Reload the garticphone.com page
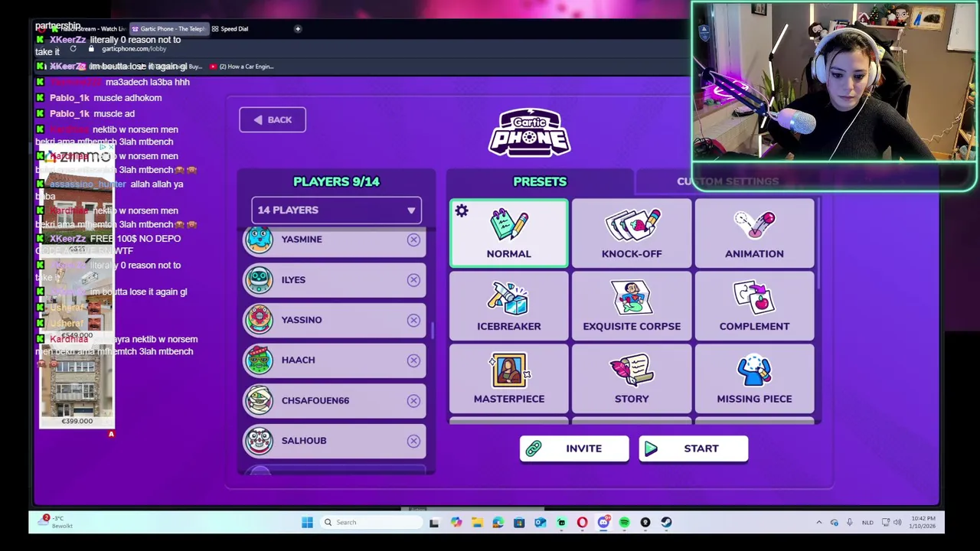The image size is (980, 551). [x=73, y=49]
